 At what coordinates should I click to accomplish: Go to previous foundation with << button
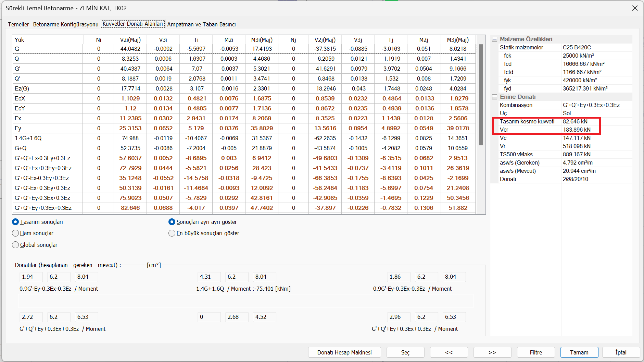pyautogui.click(x=449, y=352)
